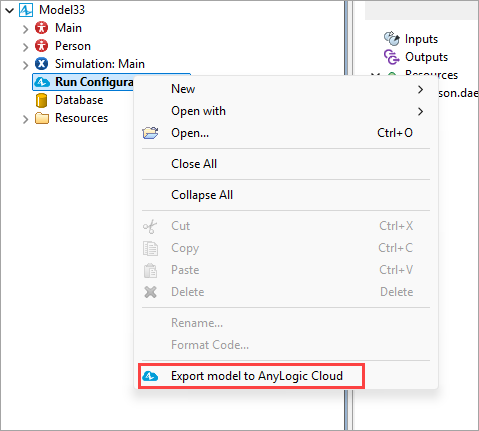Click the Open folder icon in menu

[x=150, y=133]
